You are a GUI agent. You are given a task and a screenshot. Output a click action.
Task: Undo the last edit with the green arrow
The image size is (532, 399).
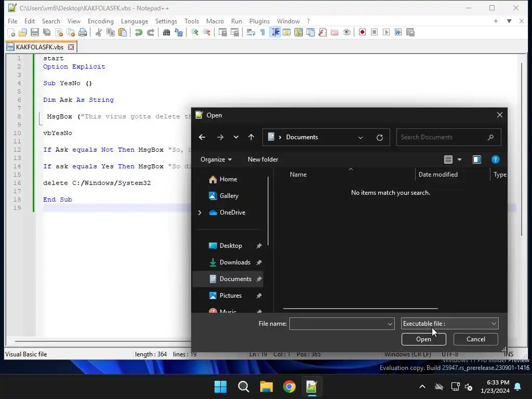click(138, 32)
